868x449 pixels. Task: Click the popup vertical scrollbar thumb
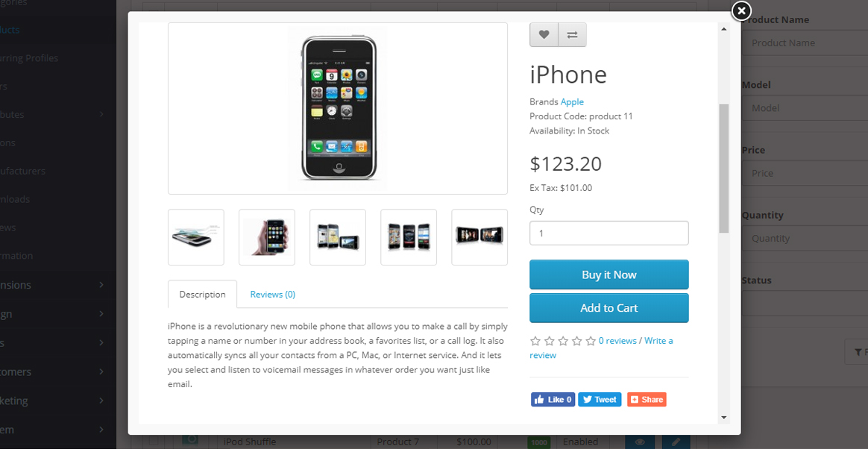point(723,168)
